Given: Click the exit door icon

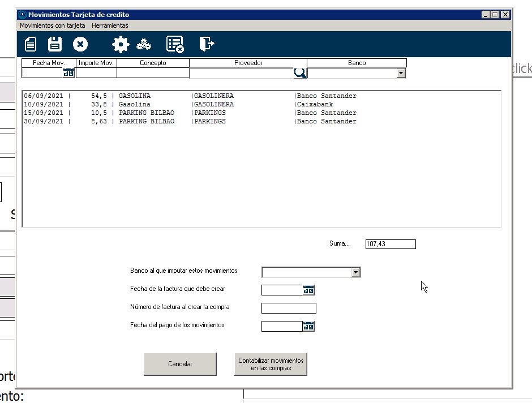Looking at the screenshot, I should pyautogui.click(x=207, y=44).
